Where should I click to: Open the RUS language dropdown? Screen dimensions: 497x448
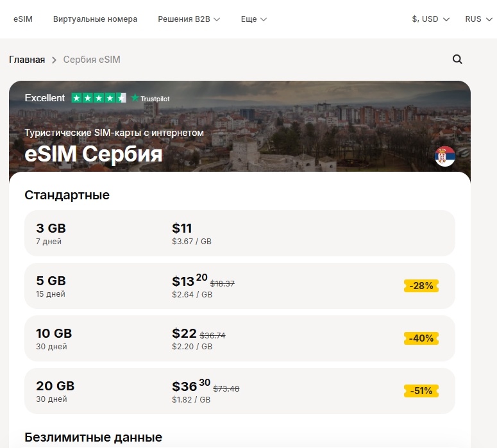478,19
